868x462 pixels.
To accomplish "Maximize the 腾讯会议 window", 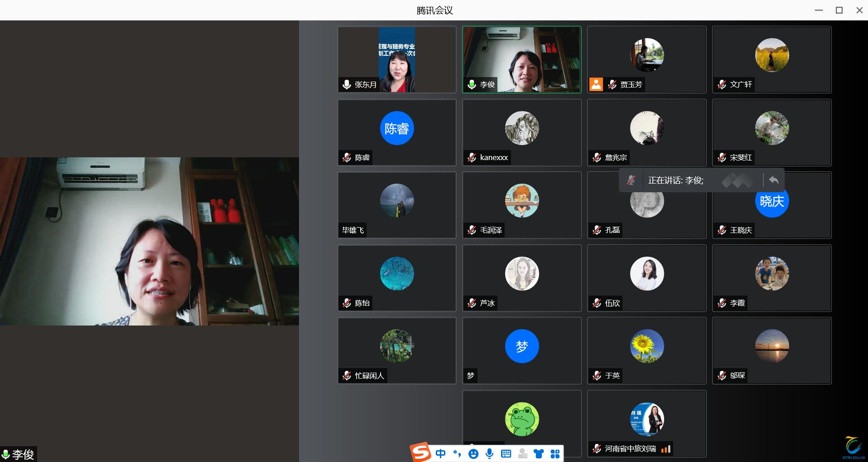I will (839, 10).
